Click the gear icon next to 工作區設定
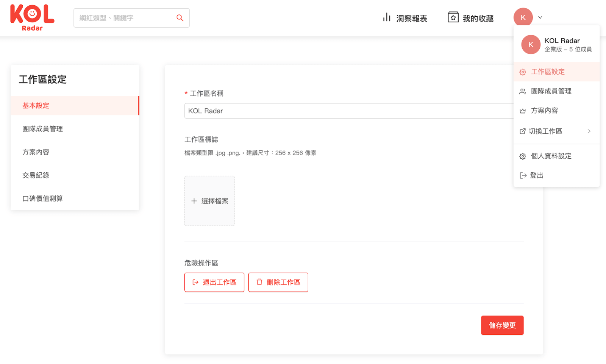The height and width of the screenshot is (364, 606). pyautogui.click(x=523, y=72)
